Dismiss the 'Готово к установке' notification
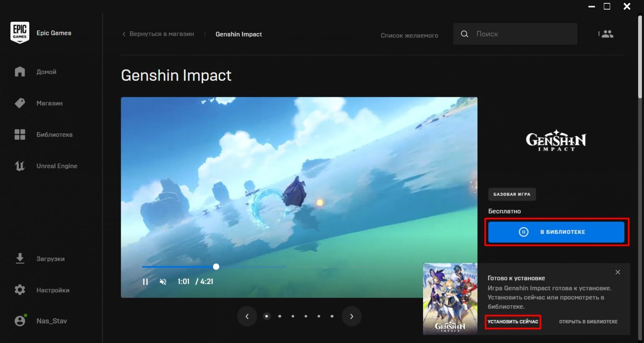This screenshot has height=343, width=644. [x=618, y=272]
